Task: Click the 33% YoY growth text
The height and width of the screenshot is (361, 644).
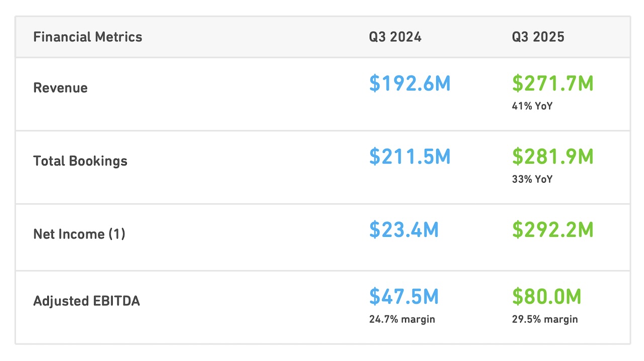Action: [x=532, y=179]
